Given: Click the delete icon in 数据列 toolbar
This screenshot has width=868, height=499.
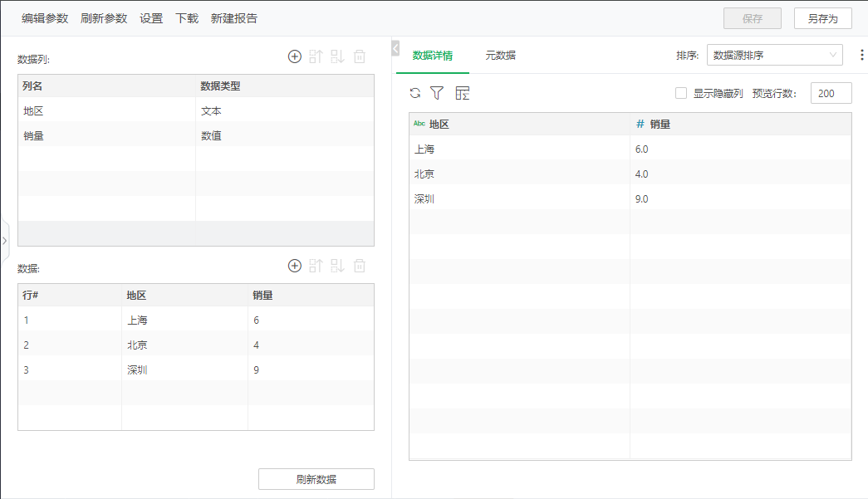Looking at the screenshot, I should [x=359, y=56].
